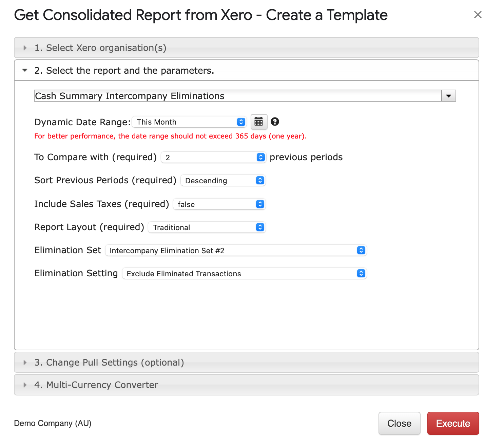Change the To Compare with periods dropdown
This screenshot has width=504, height=444.
point(213,157)
